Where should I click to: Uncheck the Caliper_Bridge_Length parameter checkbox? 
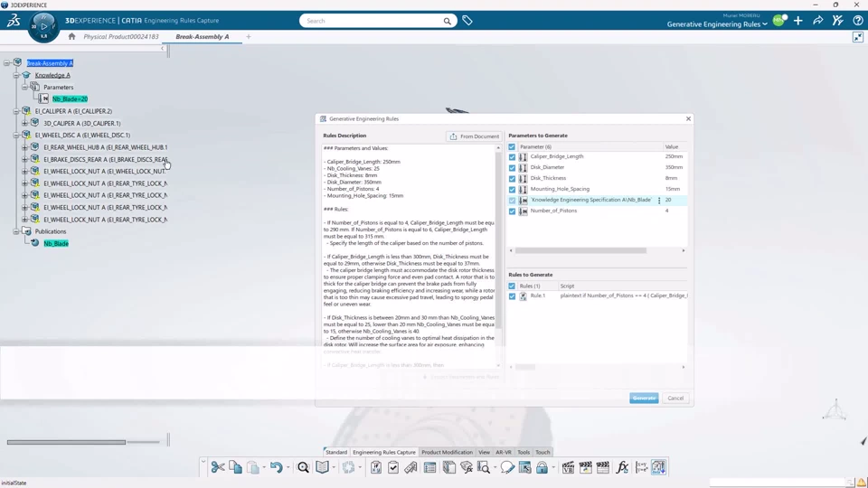click(x=512, y=157)
